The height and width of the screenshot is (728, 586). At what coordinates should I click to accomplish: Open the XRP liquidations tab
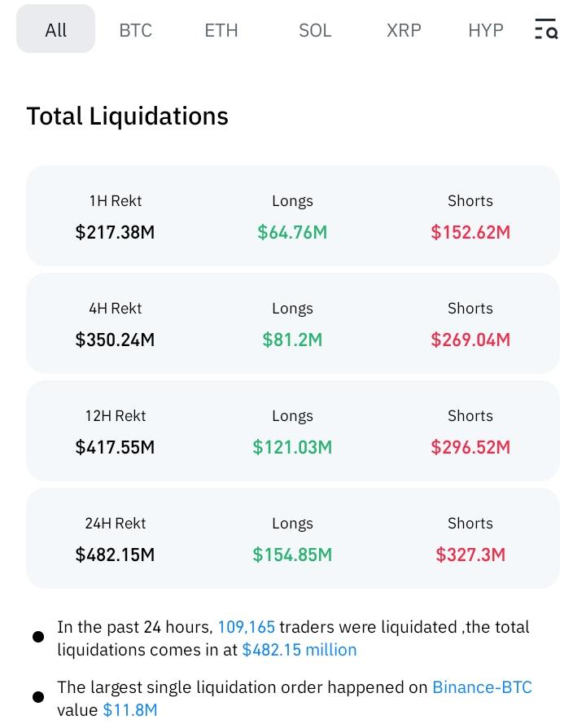click(x=404, y=29)
